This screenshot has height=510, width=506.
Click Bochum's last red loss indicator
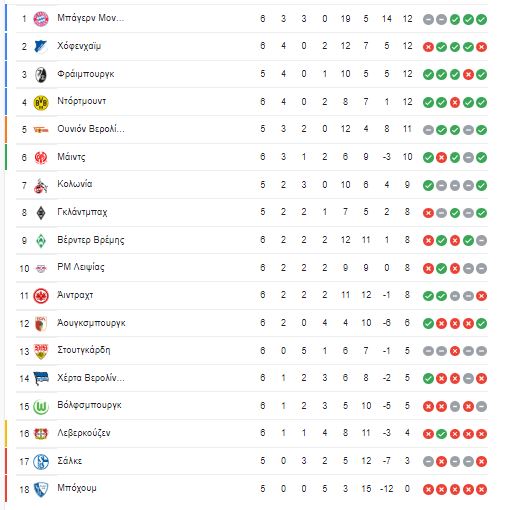pyautogui.click(x=481, y=489)
